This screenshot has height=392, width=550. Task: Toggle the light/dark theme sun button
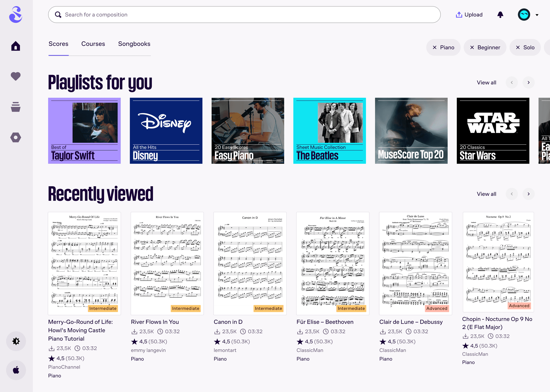[16, 341]
